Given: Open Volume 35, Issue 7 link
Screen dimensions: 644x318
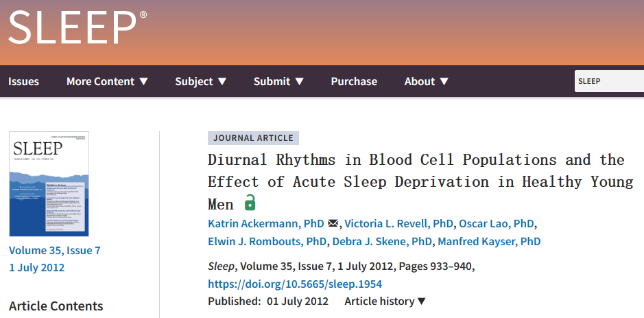Looking at the screenshot, I should (55, 251).
